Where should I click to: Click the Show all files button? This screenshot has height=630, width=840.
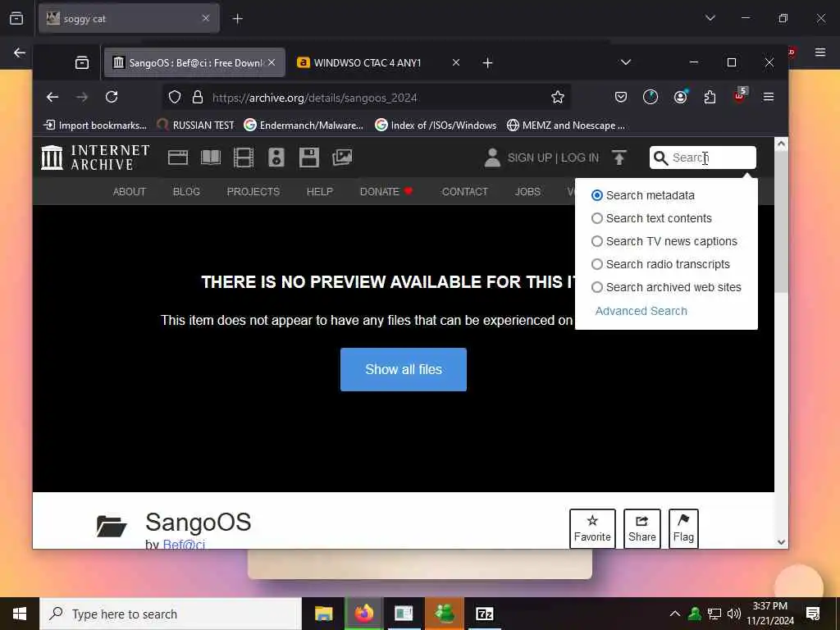click(x=404, y=370)
